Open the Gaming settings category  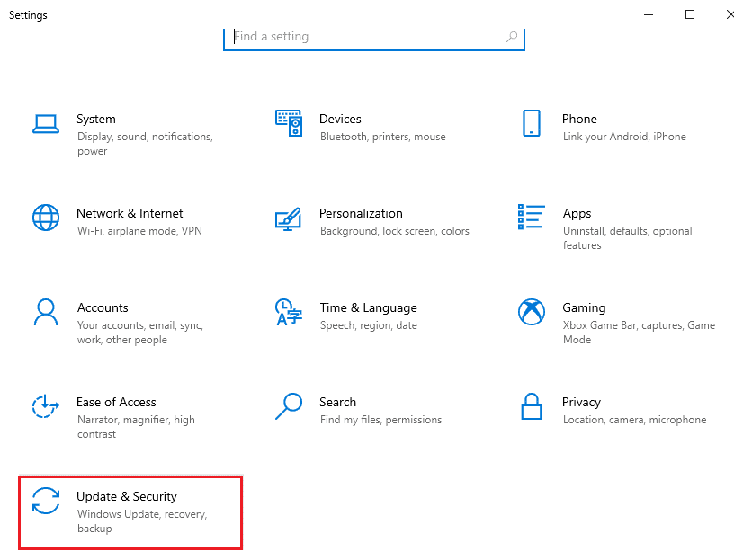pos(584,307)
